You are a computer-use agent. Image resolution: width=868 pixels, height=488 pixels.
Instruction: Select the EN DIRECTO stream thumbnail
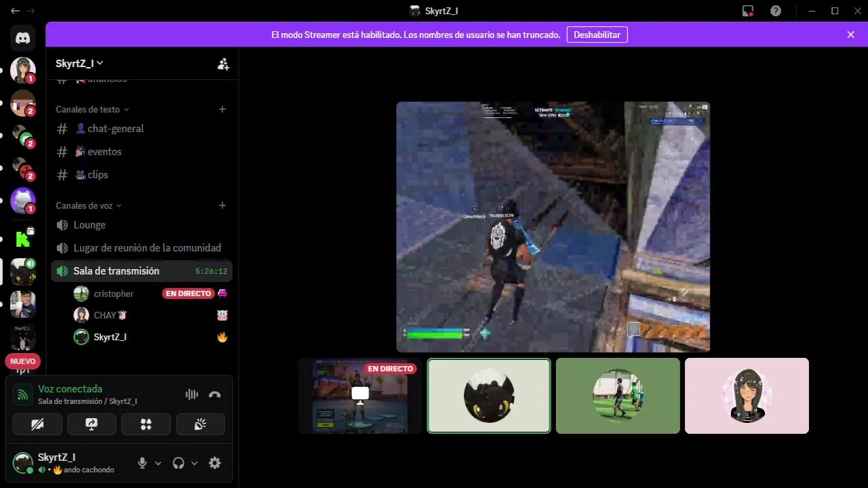[360, 396]
